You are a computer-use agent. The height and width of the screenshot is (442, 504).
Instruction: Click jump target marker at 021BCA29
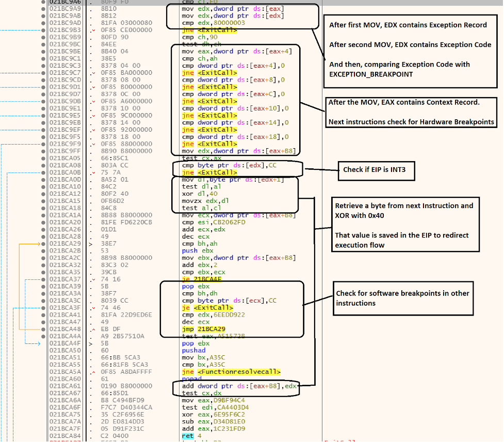pos(91,244)
